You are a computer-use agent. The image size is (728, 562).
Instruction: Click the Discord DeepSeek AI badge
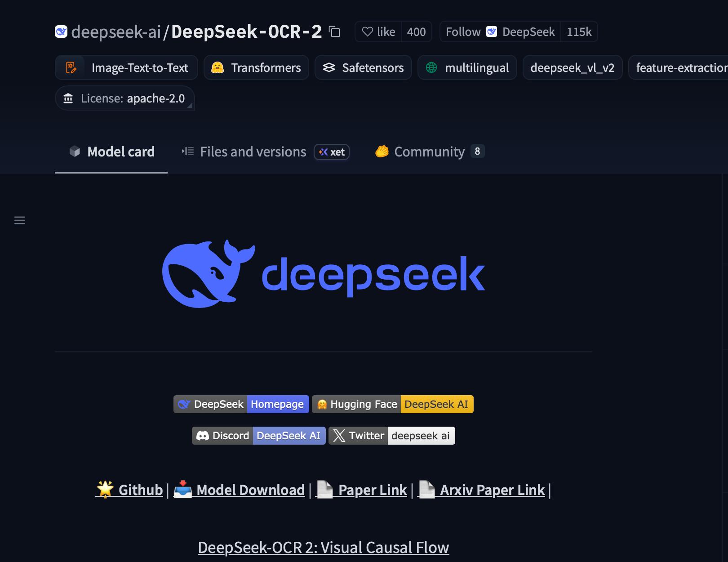coord(259,436)
